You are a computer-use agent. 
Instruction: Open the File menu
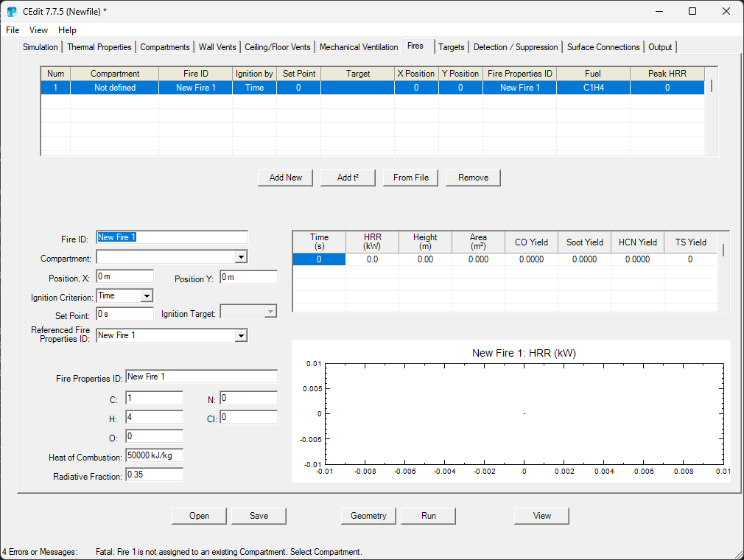coord(13,30)
